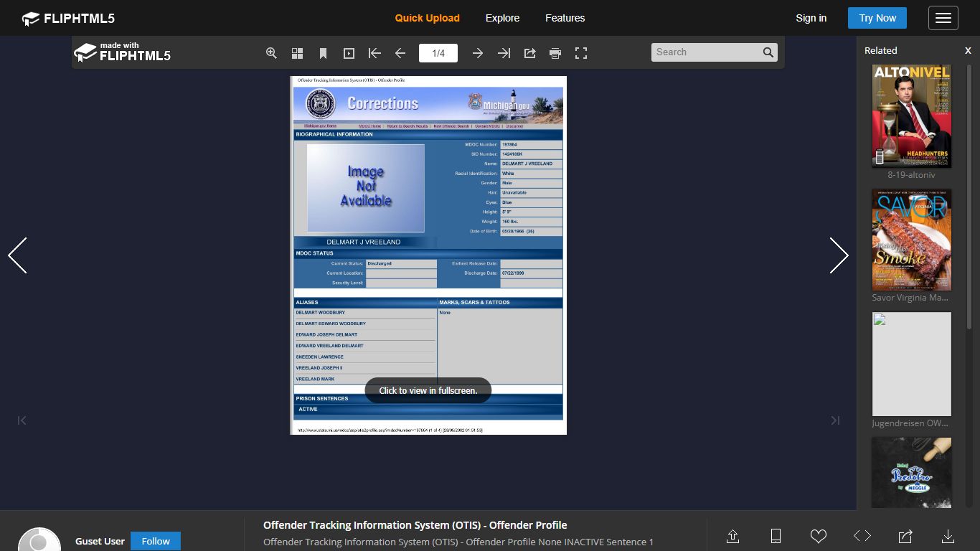Click the Guset User avatar
The image size is (980, 551).
[39, 540]
